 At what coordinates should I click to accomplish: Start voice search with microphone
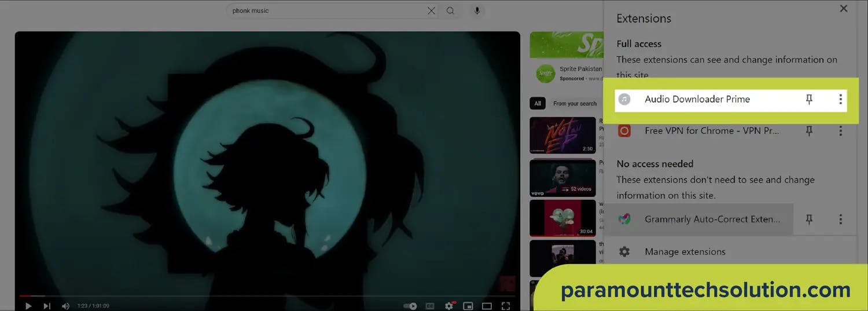tap(477, 10)
